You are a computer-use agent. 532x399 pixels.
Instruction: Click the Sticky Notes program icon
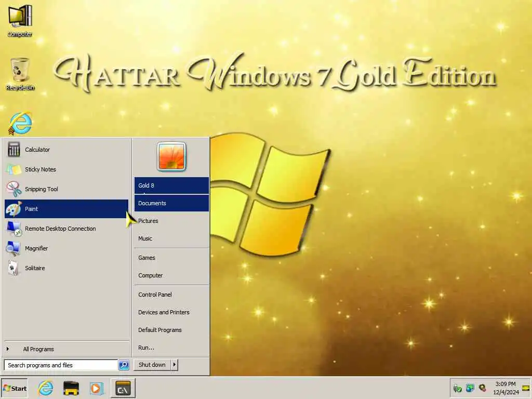click(14, 169)
